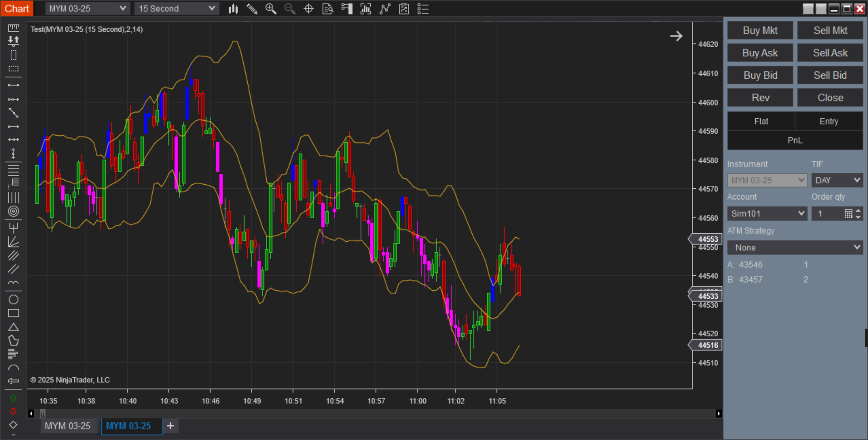The height and width of the screenshot is (440, 868).
Task: Click the Buy Mkt button
Action: [x=760, y=30]
